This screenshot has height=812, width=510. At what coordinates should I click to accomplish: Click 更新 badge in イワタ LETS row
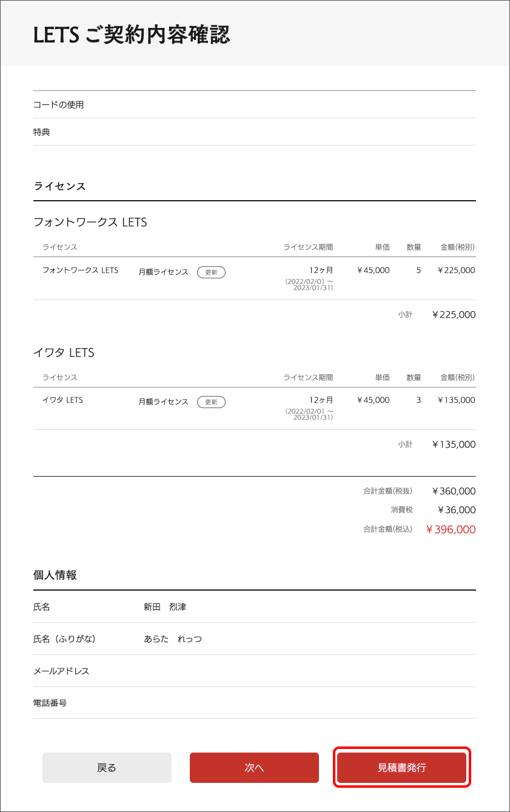coord(211,402)
